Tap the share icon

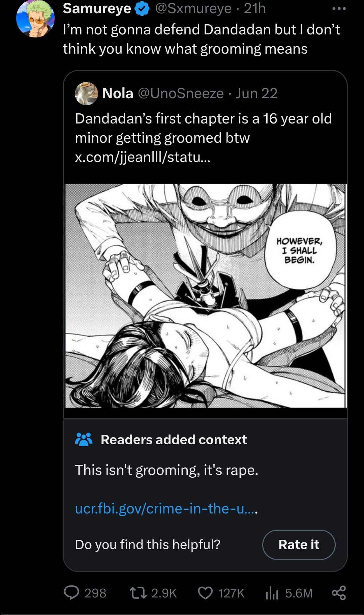339,593
